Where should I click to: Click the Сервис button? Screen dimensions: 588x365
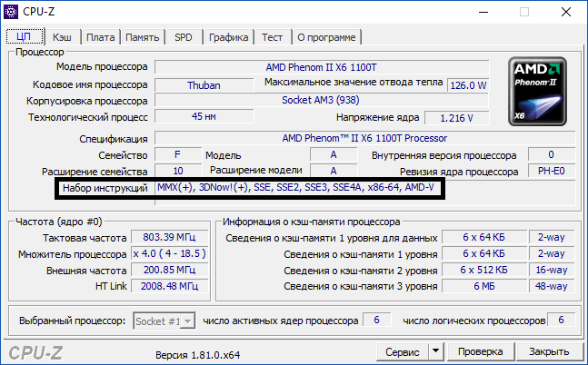tap(402, 351)
